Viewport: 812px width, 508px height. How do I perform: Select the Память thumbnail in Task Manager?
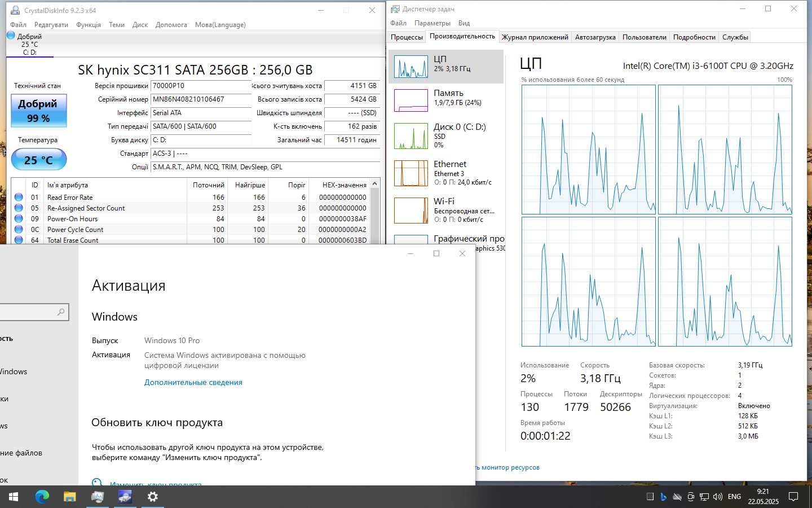point(411,100)
